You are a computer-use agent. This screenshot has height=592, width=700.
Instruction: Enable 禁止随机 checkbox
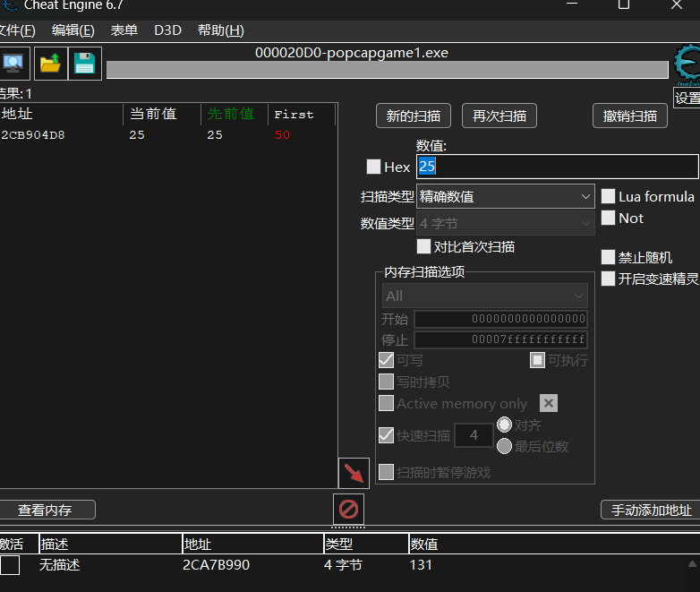pyautogui.click(x=608, y=257)
